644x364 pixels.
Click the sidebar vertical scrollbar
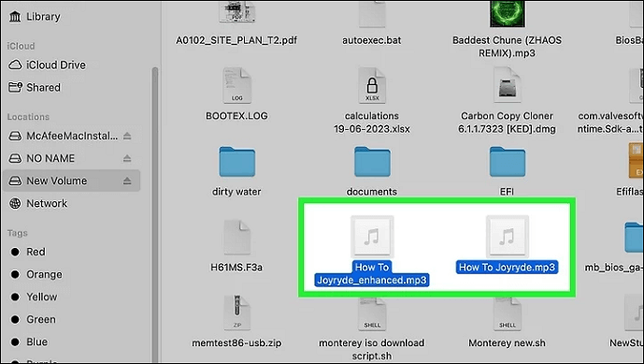[155, 214]
